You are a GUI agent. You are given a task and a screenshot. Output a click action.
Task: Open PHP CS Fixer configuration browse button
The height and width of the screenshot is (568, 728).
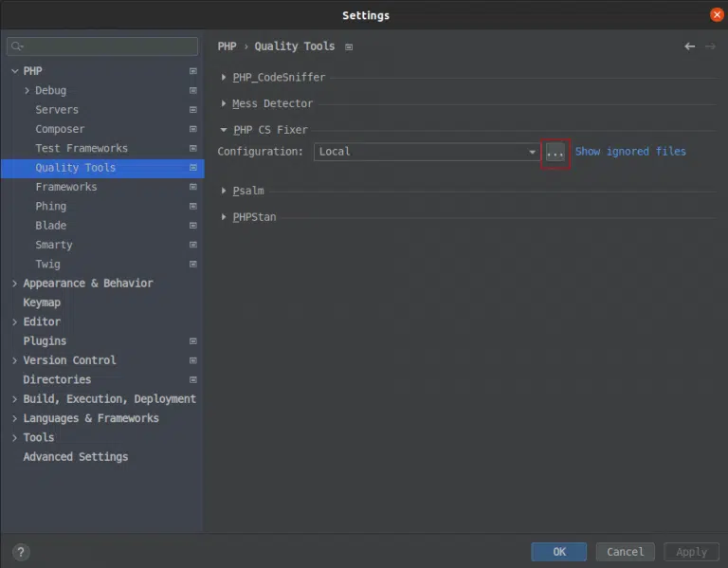555,153
